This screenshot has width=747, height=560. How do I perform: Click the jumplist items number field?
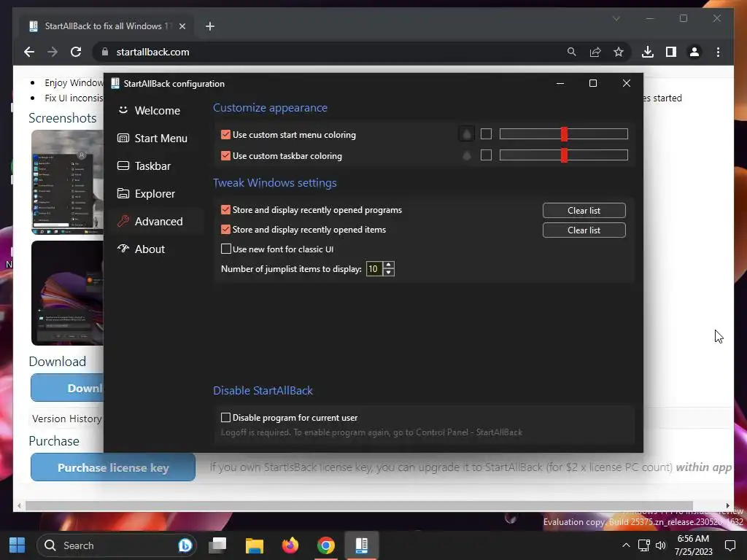click(374, 269)
